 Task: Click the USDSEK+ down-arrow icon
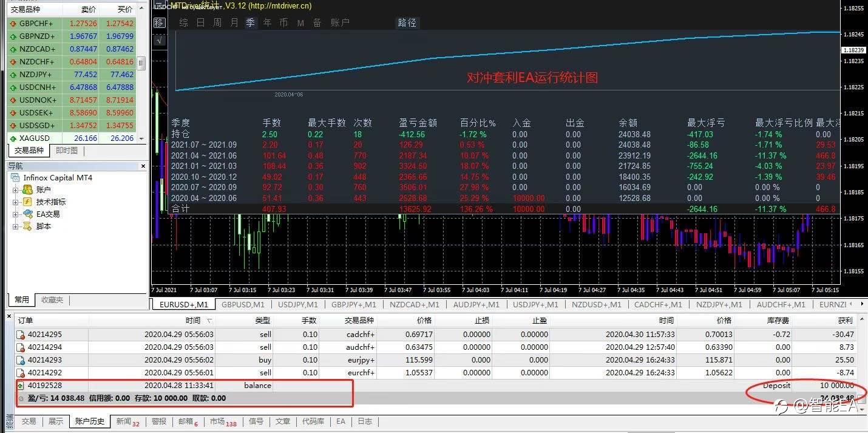(13, 113)
